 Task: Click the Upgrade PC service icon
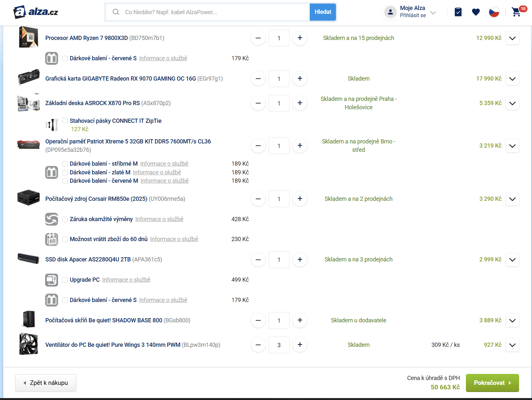point(52,280)
